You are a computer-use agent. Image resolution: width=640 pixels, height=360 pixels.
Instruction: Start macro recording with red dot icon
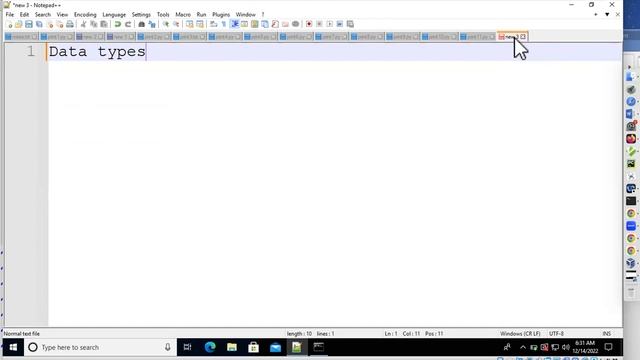click(x=309, y=24)
